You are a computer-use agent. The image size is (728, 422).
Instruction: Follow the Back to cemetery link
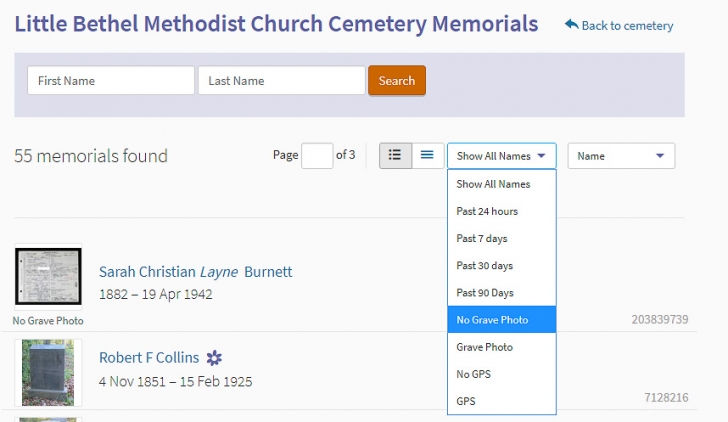627,26
